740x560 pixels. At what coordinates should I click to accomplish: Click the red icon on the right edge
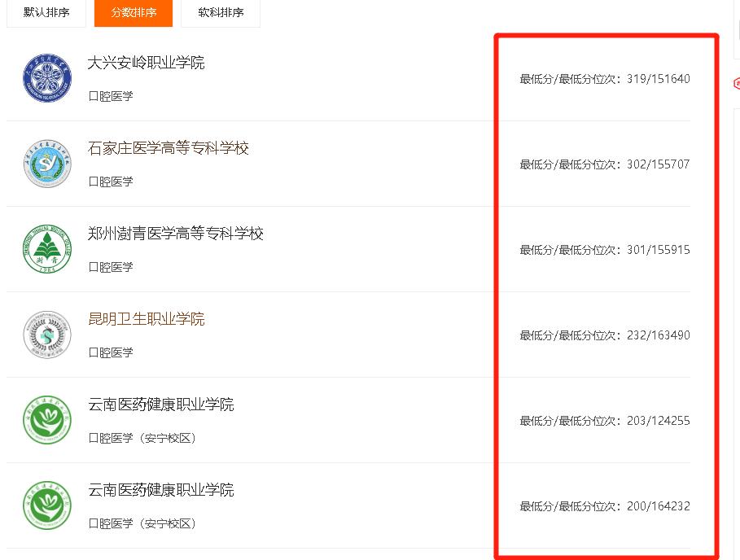click(735, 84)
